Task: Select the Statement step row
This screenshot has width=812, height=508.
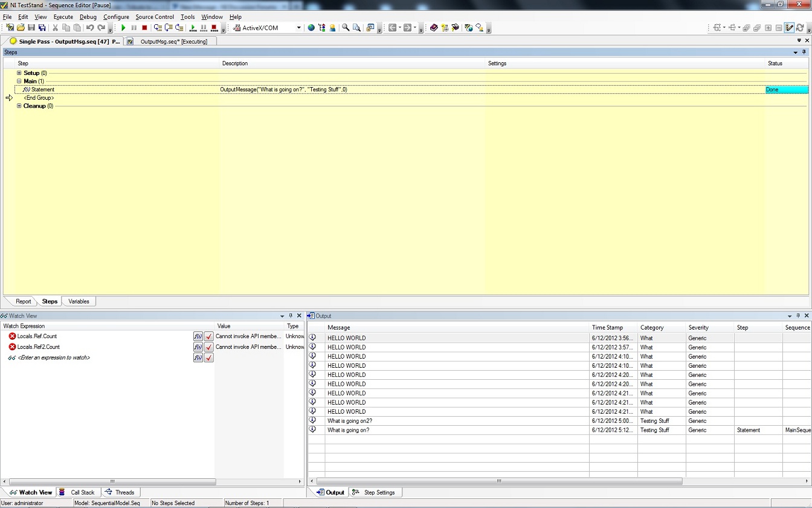Action: pyautogui.click(x=411, y=90)
